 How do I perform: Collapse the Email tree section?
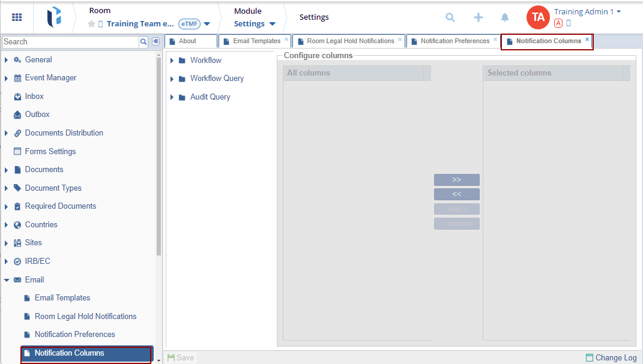click(7, 279)
